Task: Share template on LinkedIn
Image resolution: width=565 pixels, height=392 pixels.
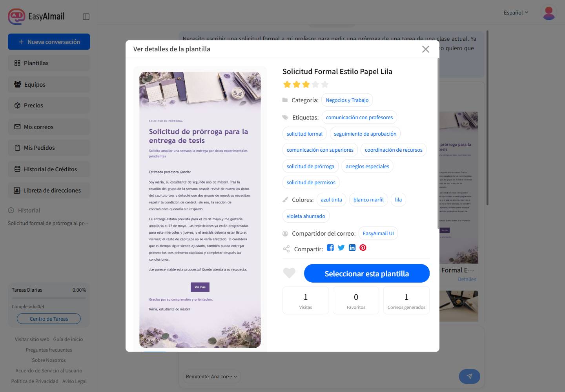Action: click(352, 248)
